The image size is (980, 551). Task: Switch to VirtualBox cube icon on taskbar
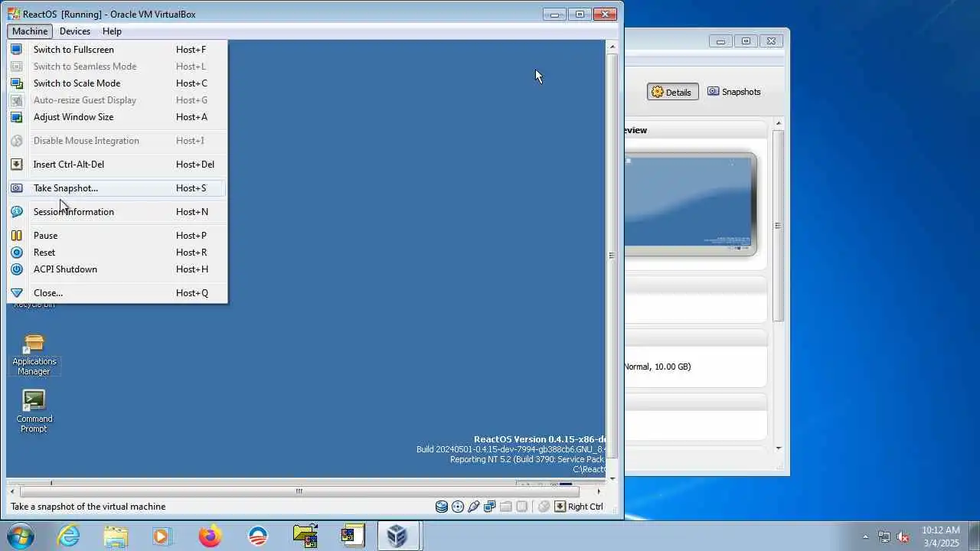point(397,536)
